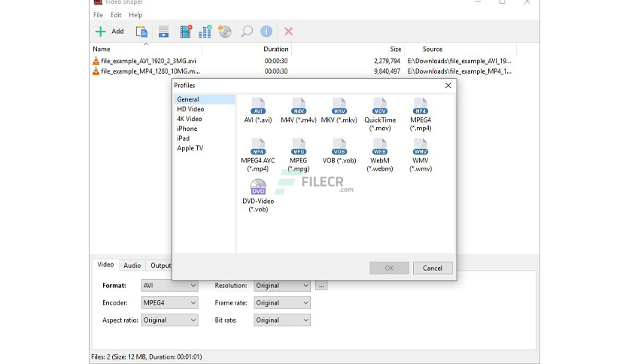Screen dimensions: 629x364
Task: Open the Format dropdown showing AVI
Action: point(170,286)
